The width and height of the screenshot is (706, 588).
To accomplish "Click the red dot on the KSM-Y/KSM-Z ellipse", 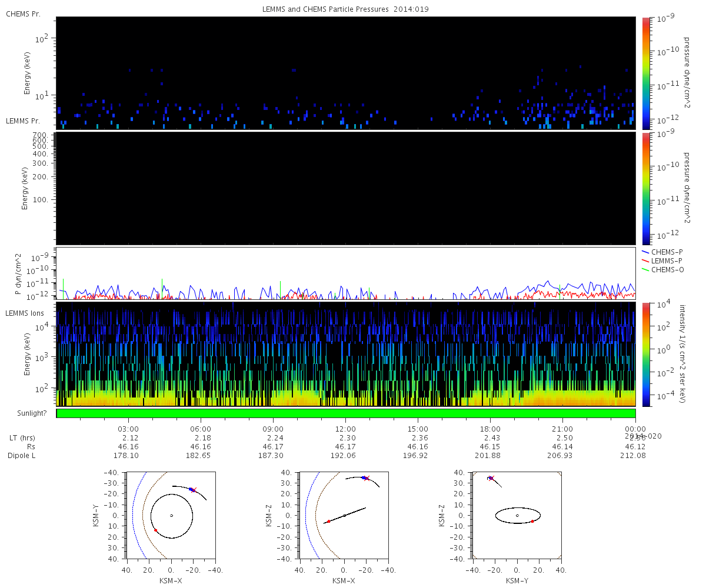I will coord(532,522).
